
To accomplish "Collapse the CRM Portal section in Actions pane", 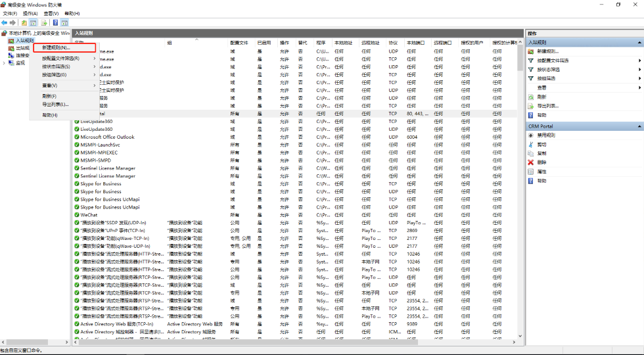I will pyautogui.click(x=639, y=126).
